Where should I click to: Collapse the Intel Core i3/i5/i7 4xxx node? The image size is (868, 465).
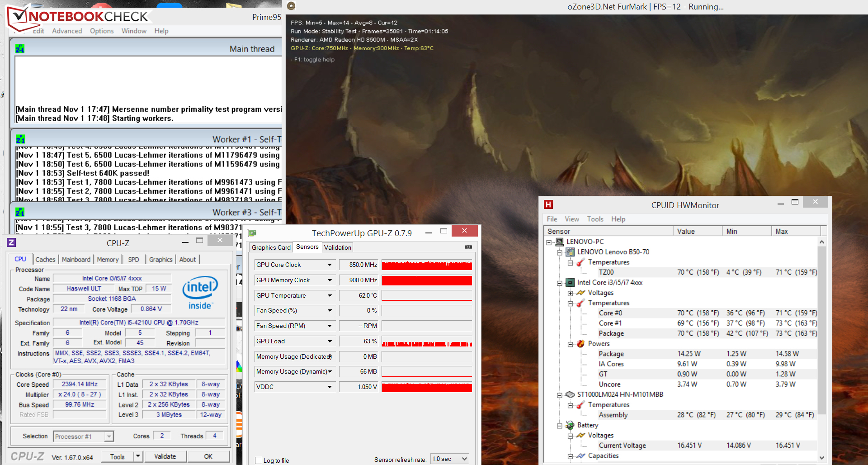tap(560, 283)
